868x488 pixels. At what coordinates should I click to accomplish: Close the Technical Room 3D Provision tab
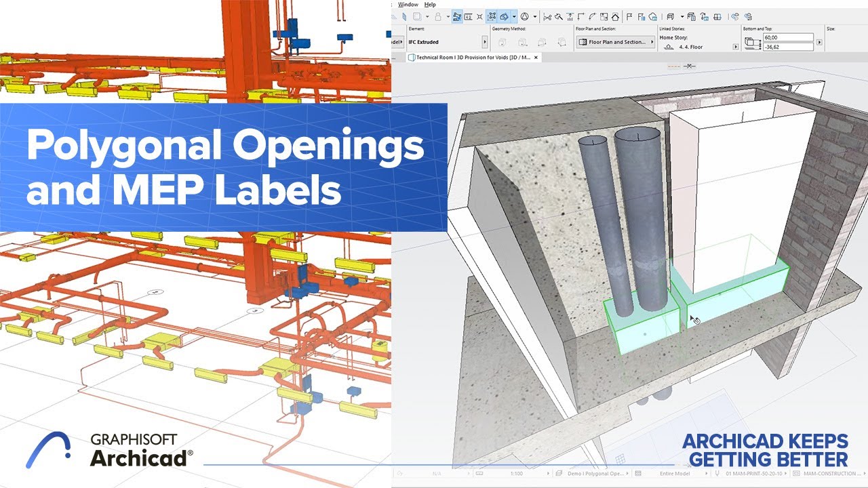point(536,58)
